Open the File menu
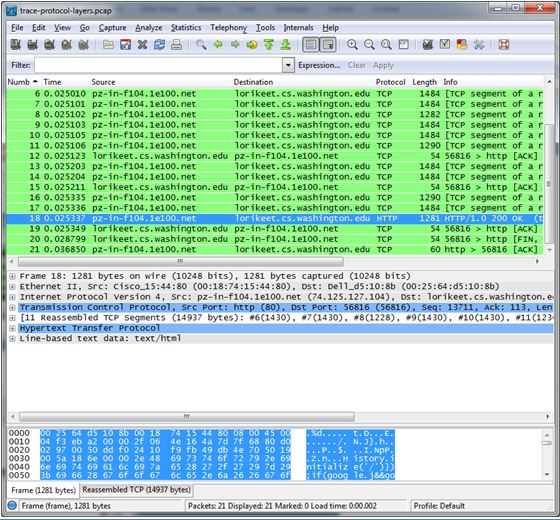This screenshot has height=520, width=560. (17, 28)
